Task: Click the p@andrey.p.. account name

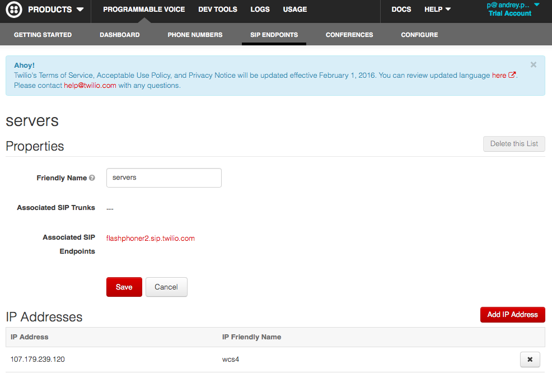Action: [508, 5]
